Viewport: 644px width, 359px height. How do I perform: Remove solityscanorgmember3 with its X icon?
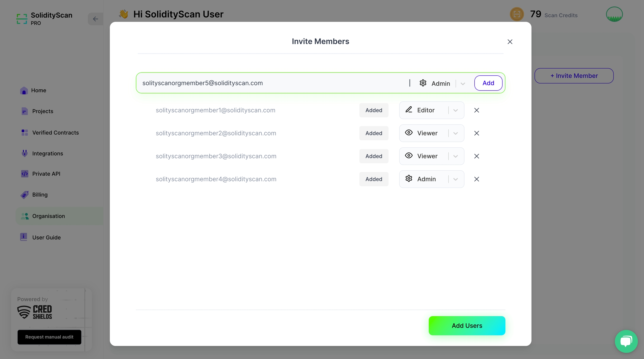tap(477, 156)
